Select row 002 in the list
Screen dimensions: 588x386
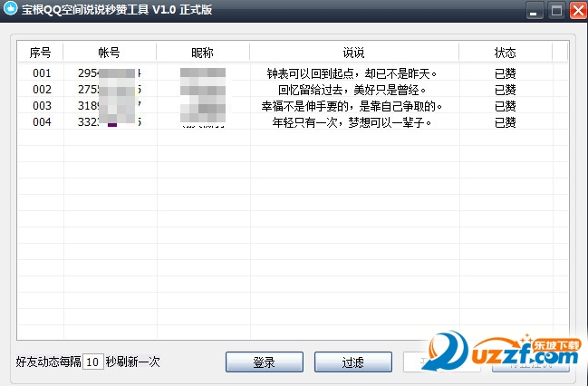[42, 90]
